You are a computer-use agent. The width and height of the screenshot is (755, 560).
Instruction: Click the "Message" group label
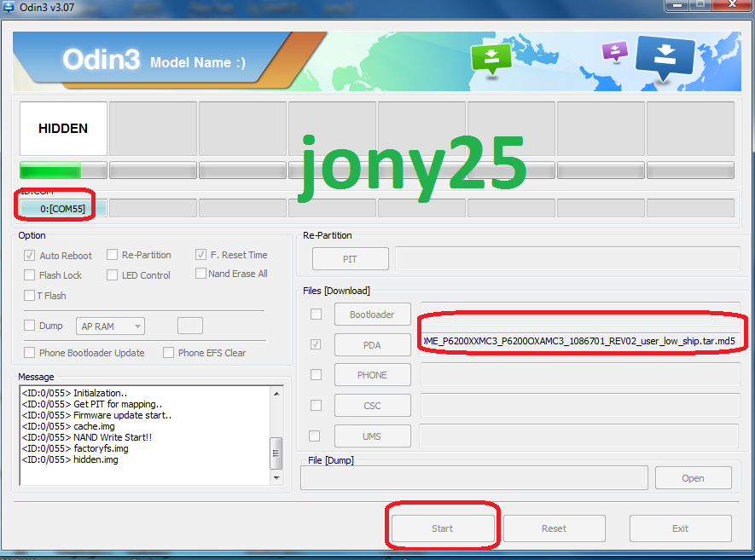pyautogui.click(x=36, y=377)
